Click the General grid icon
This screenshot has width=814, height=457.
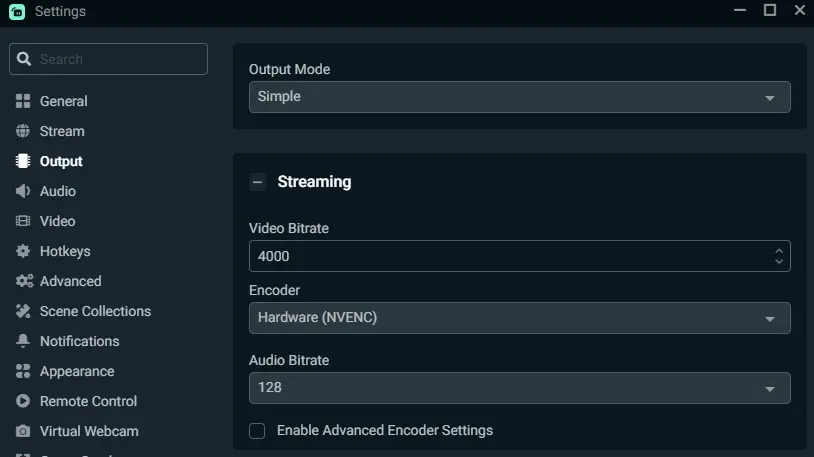23,101
